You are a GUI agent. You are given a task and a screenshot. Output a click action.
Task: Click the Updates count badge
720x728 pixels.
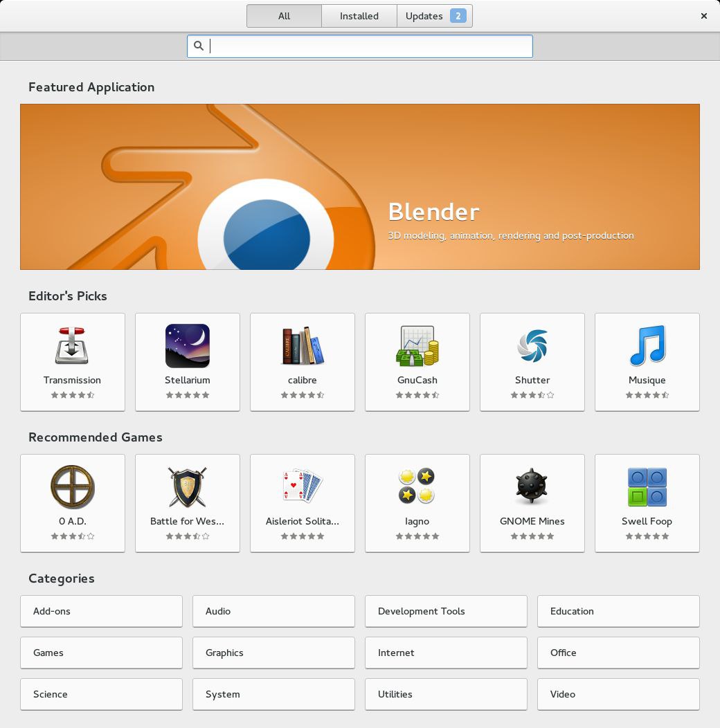coord(458,16)
